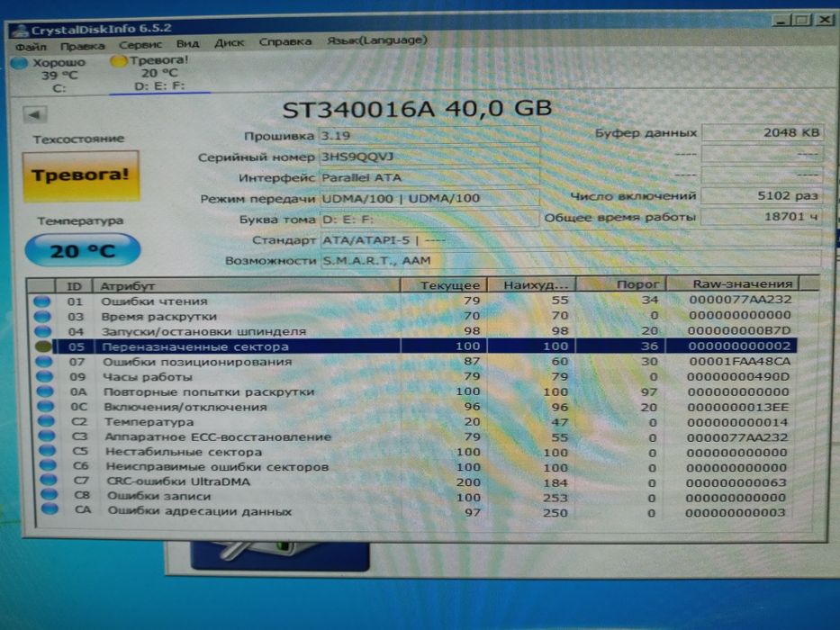Click status dot for Ошибки записи row
The height and width of the screenshot is (630, 840).
click(x=49, y=494)
